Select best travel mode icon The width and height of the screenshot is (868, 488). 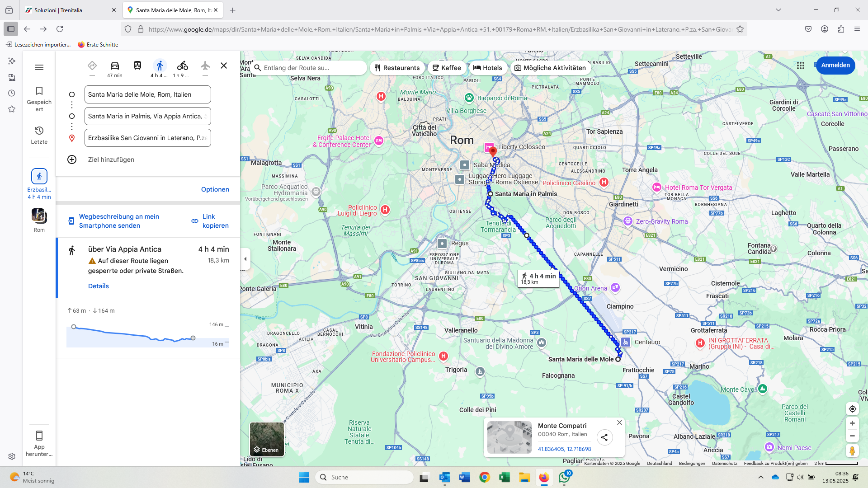coord(92,66)
